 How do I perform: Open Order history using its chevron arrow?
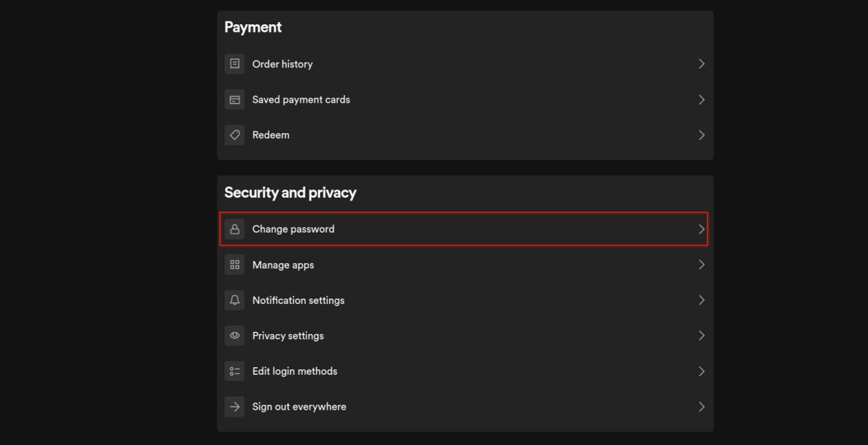point(701,63)
